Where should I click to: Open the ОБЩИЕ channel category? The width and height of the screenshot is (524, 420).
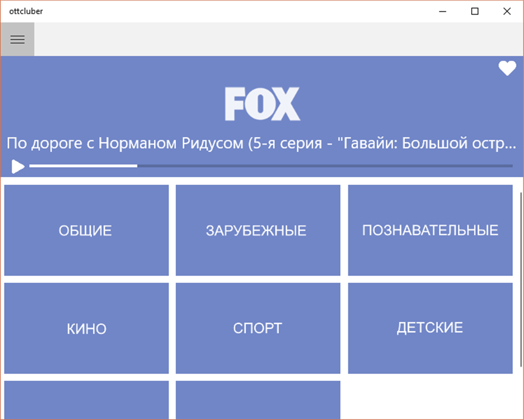[x=87, y=230]
